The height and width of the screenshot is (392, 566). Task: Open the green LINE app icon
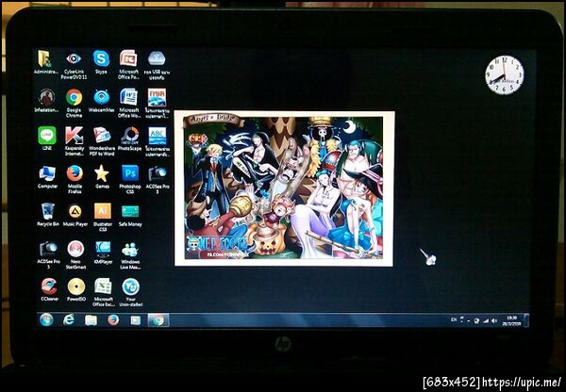[47, 139]
